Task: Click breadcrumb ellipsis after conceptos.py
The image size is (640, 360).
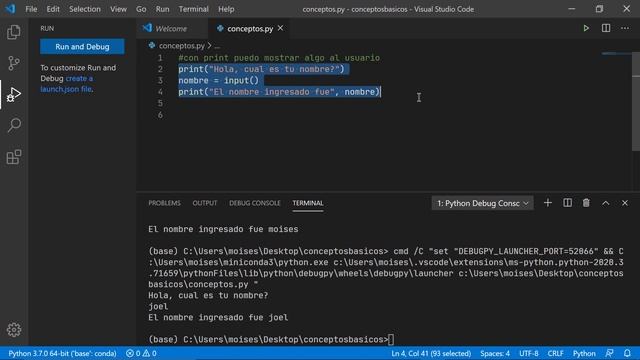Action: tap(217, 46)
